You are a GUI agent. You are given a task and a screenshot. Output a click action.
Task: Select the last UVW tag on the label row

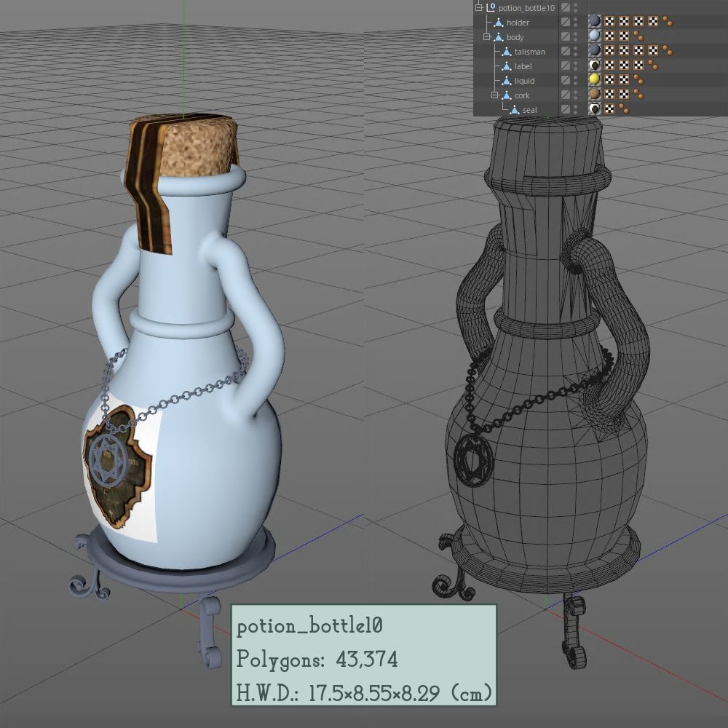pos(638,65)
